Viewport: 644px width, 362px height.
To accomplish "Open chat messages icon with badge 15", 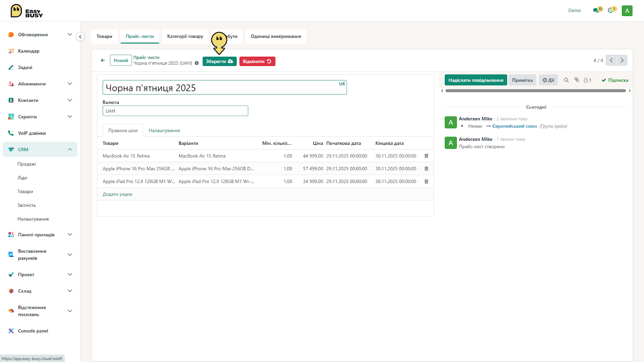I will coord(597,10).
